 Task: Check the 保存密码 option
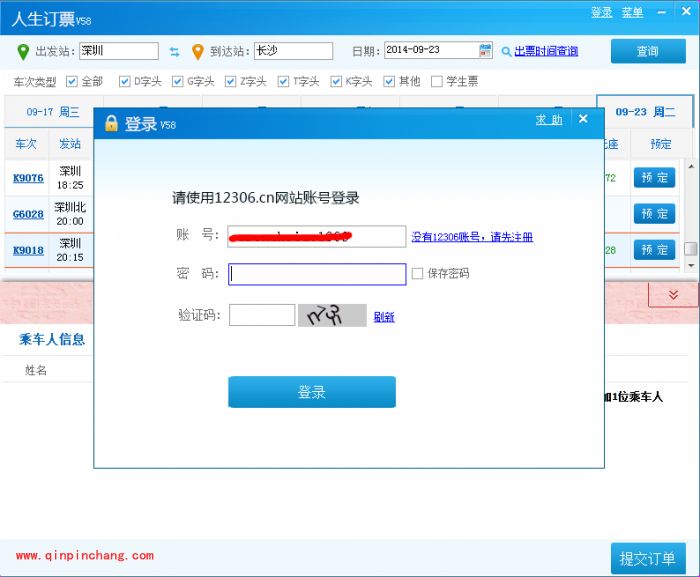pos(417,273)
